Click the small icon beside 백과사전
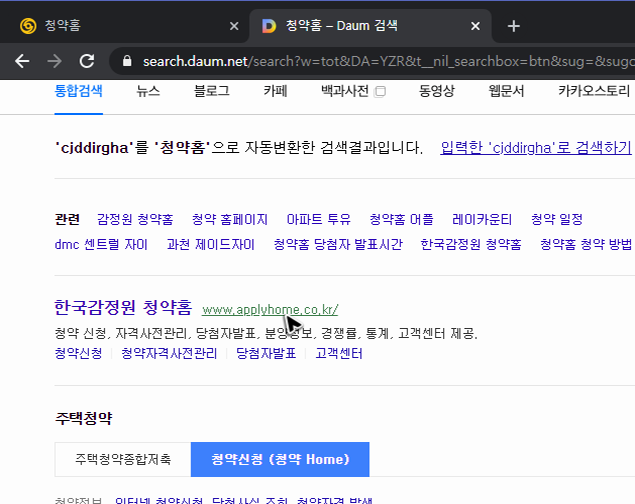Image resolution: width=635 pixels, height=504 pixels. (x=380, y=92)
